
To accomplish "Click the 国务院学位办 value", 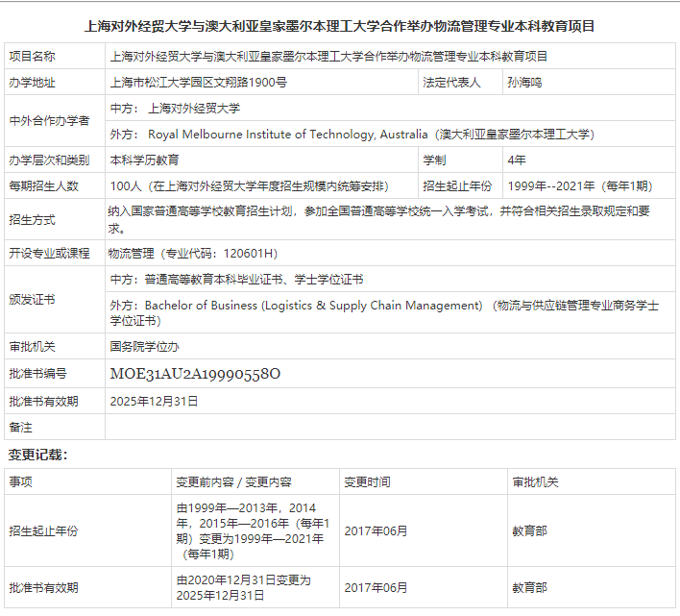I will coord(144,347).
